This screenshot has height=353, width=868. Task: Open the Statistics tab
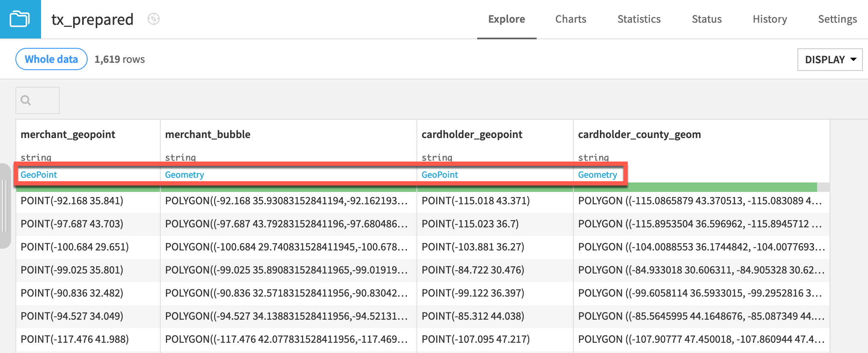pos(639,19)
